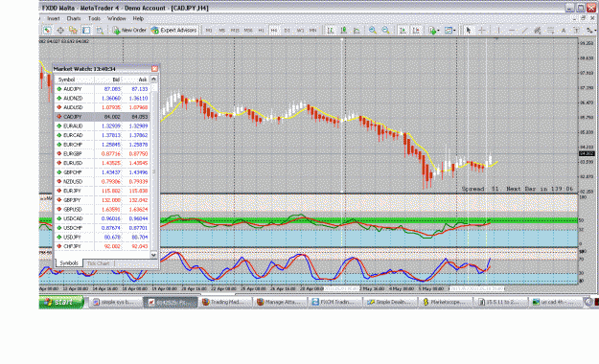
Task: Open Marketscope taskbar item
Action: (x=445, y=302)
